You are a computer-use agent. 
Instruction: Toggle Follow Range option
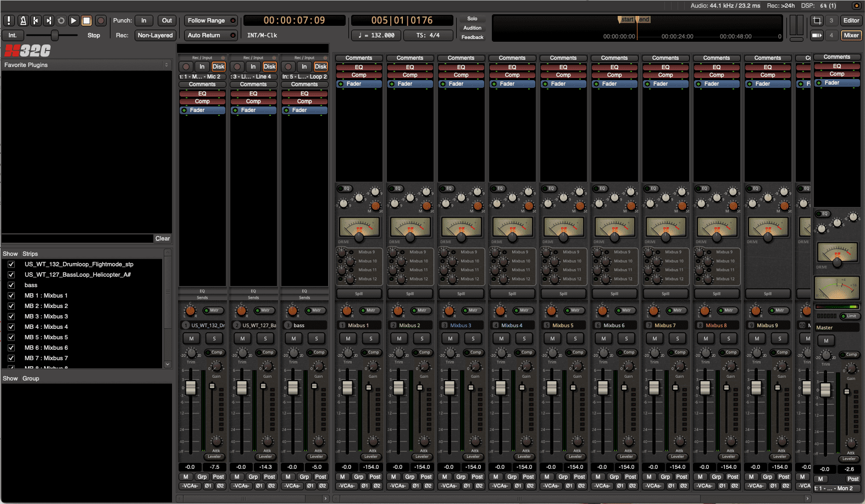pyautogui.click(x=211, y=20)
